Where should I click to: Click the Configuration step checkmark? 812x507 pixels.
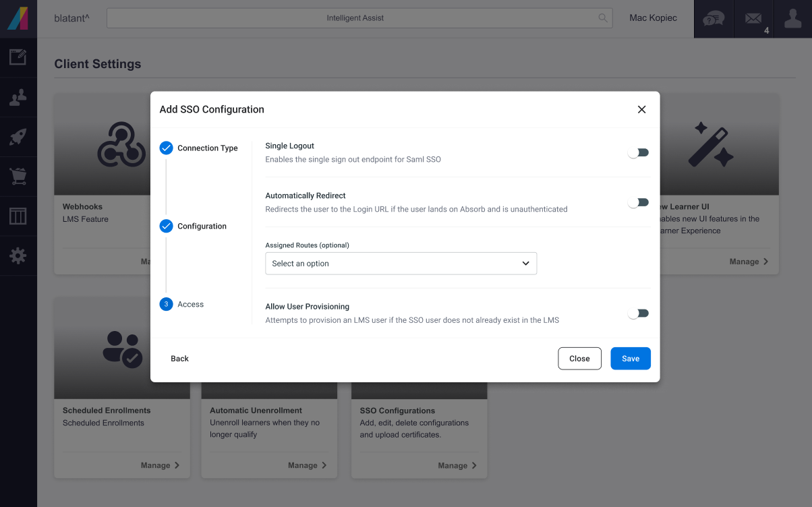(166, 227)
